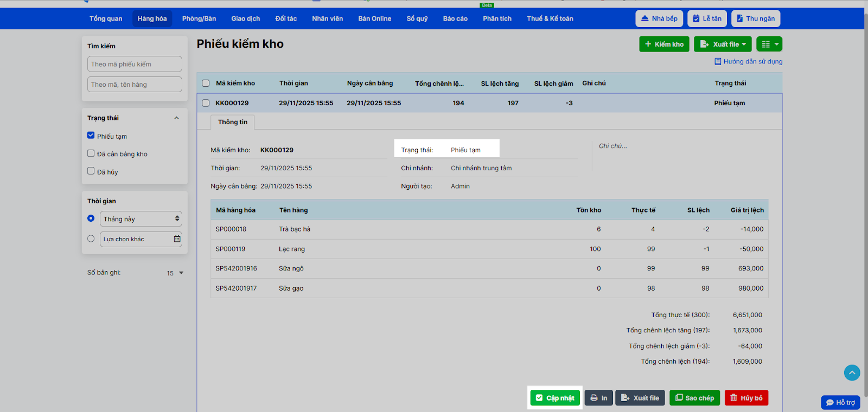The image size is (868, 412).
Task: Click product code SP542001916
Action: click(237, 269)
